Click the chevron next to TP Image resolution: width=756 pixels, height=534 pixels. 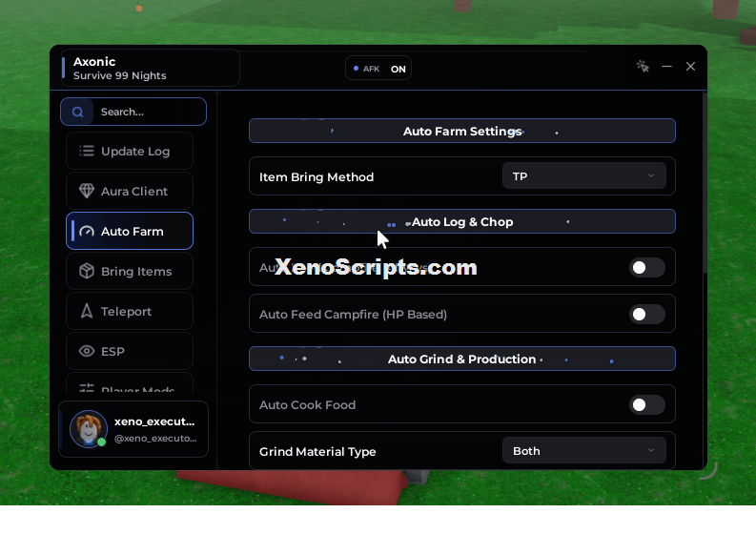coord(651,175)
